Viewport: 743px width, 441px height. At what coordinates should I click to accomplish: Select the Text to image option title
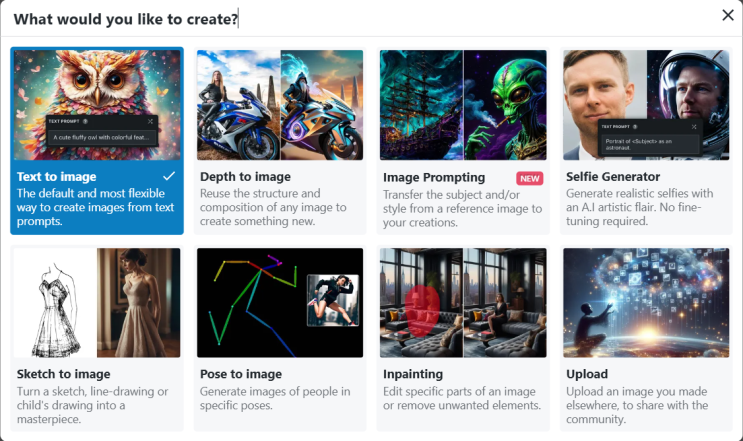tap(56, 177)
